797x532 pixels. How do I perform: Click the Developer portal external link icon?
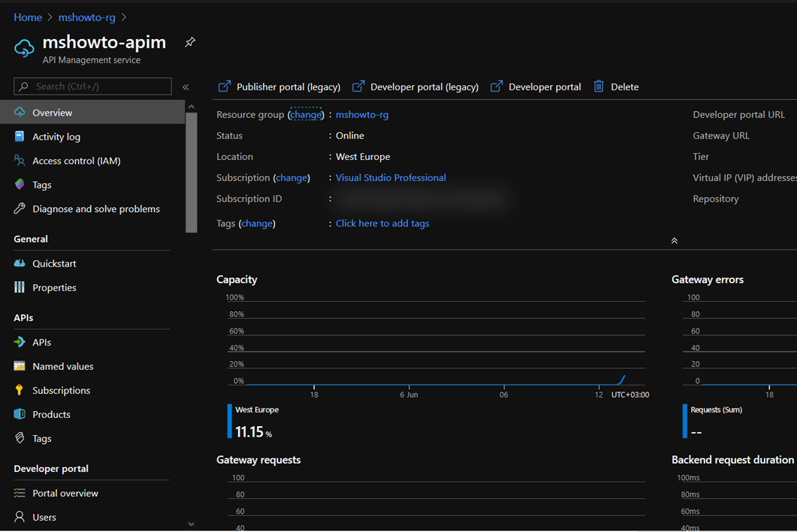(x=497, y=86)
